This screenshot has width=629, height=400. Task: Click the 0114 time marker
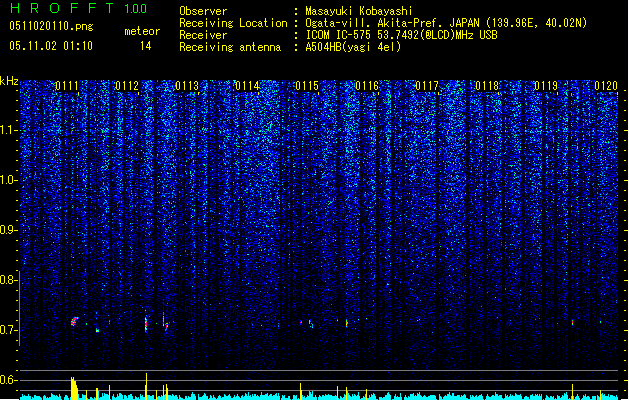tap(247, 86)
